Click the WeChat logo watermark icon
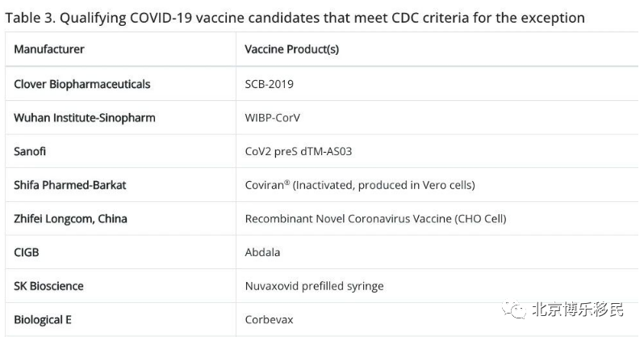Image resolution: width=644 pixels, height=337 pixels. pyautogui.click(x=514, y=309)
